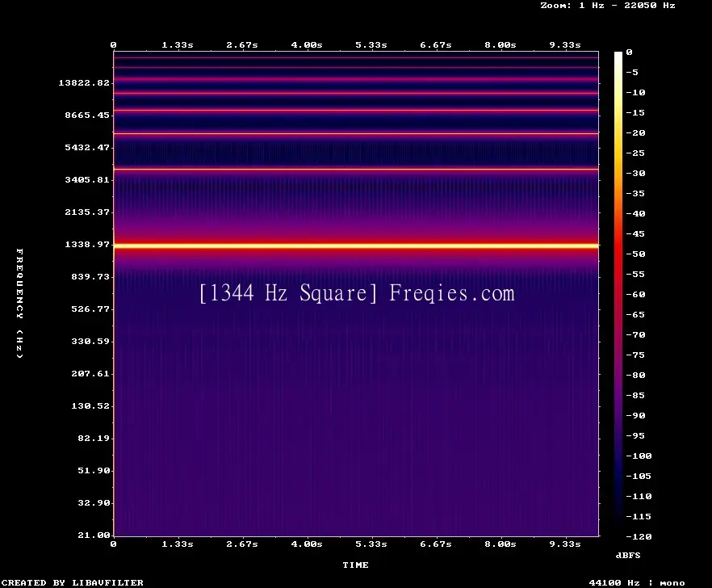Click the 82.19 frequency axis label
This screenshot has height=588, width=712.
(x=94, y=438)
